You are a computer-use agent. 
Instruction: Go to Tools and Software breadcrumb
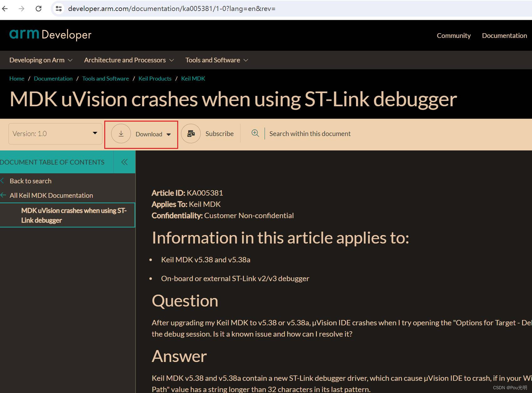coord(106,79)
